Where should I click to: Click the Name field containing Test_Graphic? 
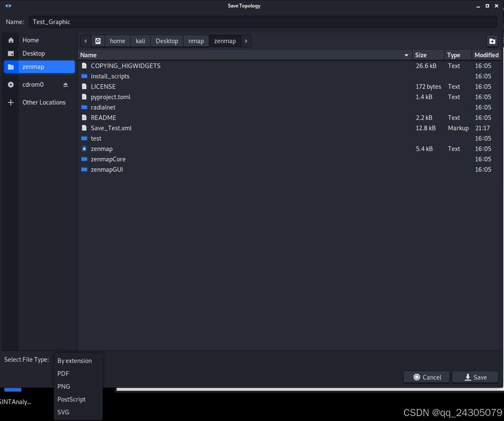click(x=262, y=22)
